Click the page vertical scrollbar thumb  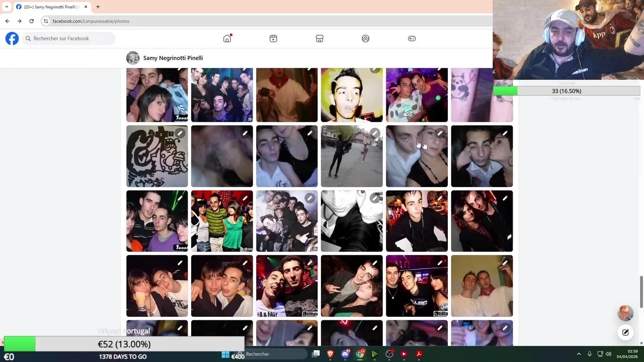641,292
